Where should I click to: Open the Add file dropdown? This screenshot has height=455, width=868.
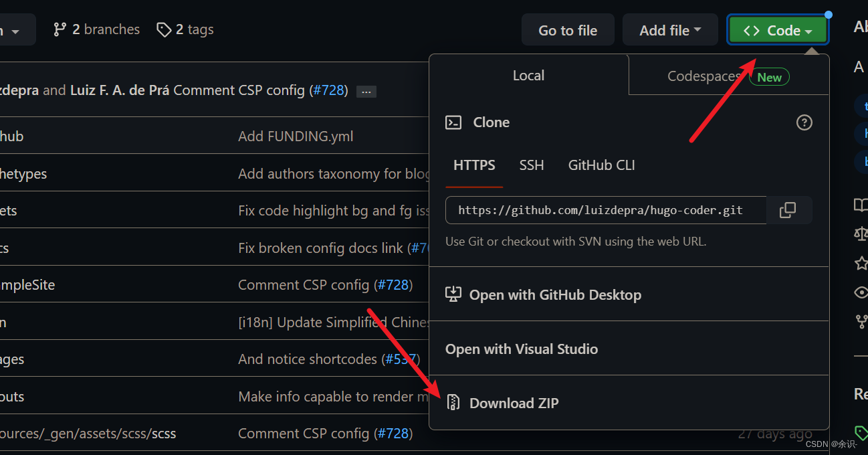pos(670,30)
